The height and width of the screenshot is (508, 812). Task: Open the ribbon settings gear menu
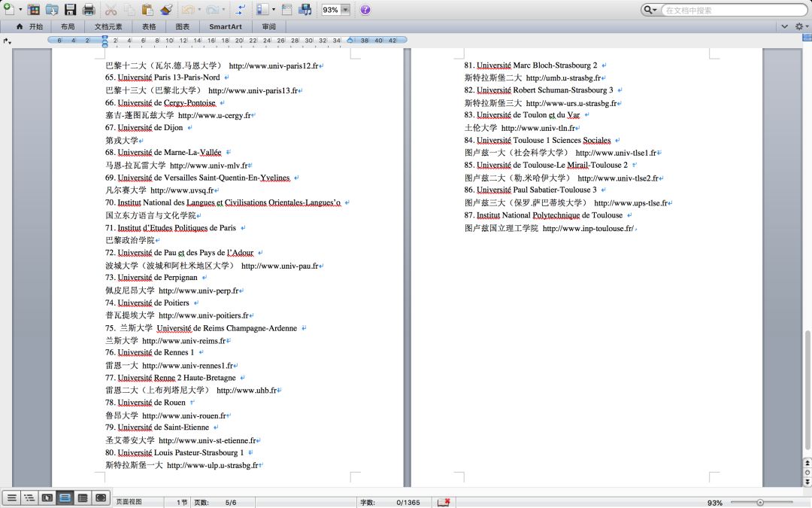(x=801, y=26)
